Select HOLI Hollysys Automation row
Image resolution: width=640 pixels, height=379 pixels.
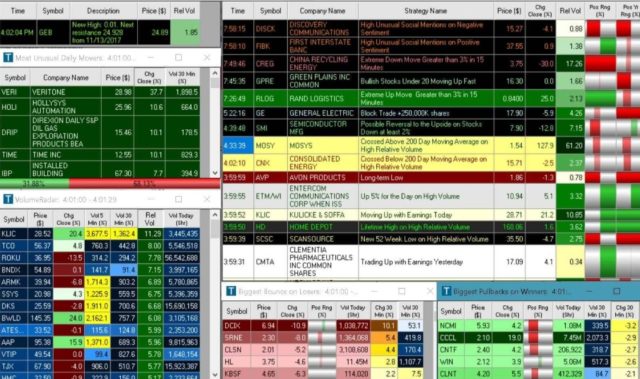point(100,107)
